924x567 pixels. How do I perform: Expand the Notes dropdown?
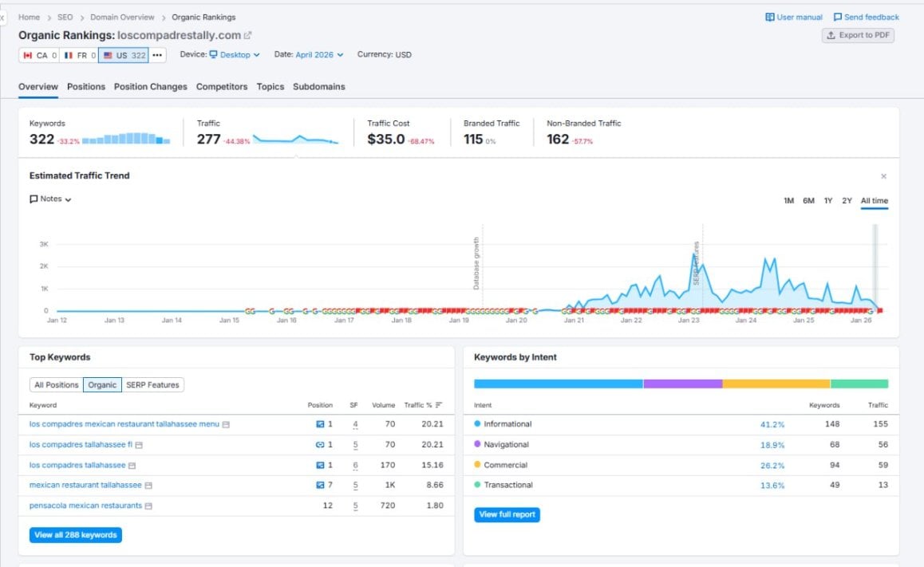click(51, 199)
